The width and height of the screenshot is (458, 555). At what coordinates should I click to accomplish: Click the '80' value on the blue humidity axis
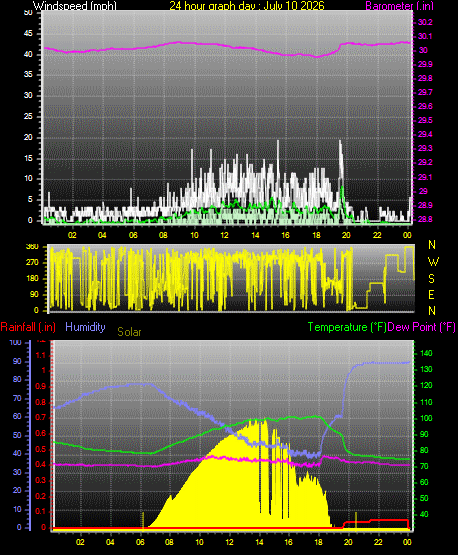click(x=17, y=379)
